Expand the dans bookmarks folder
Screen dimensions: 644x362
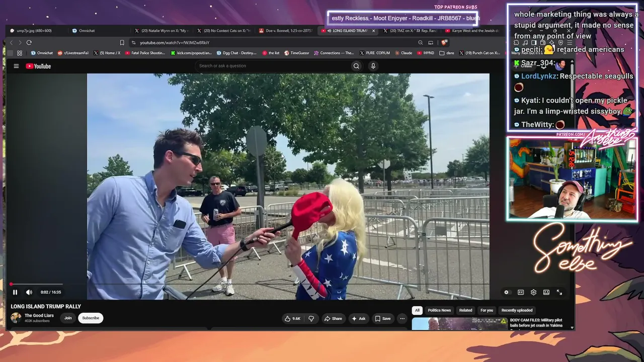[x=447, y=53]
